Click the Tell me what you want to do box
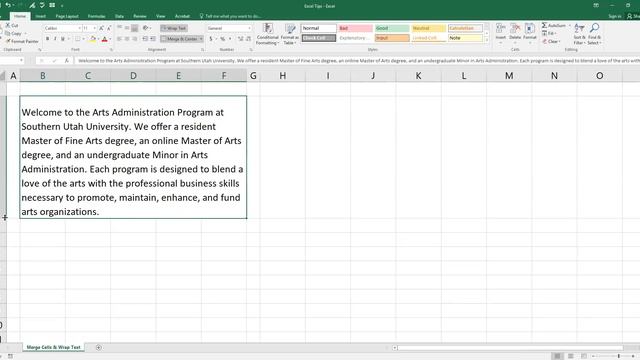 pyautogui.click(x=231, y=16)
